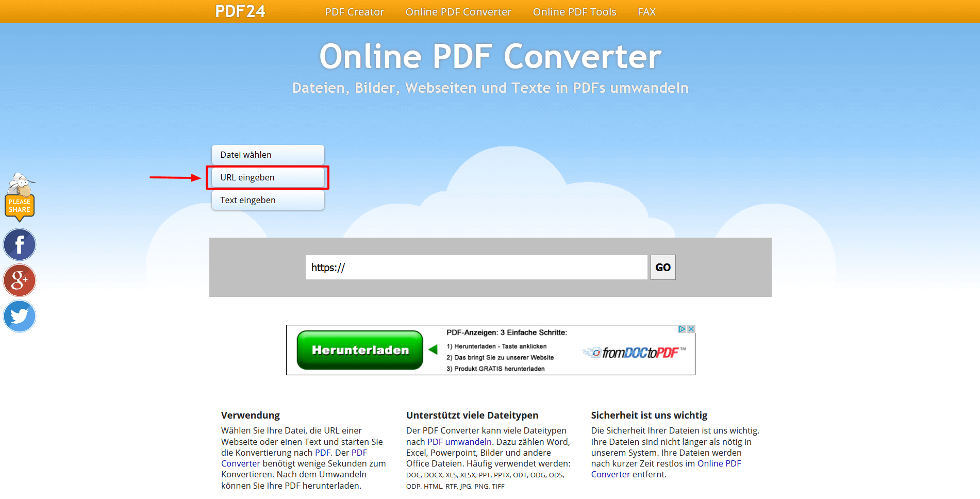The image size is (980, 499).
Task: Share via Google Plus icon
Action: point(20,280)
